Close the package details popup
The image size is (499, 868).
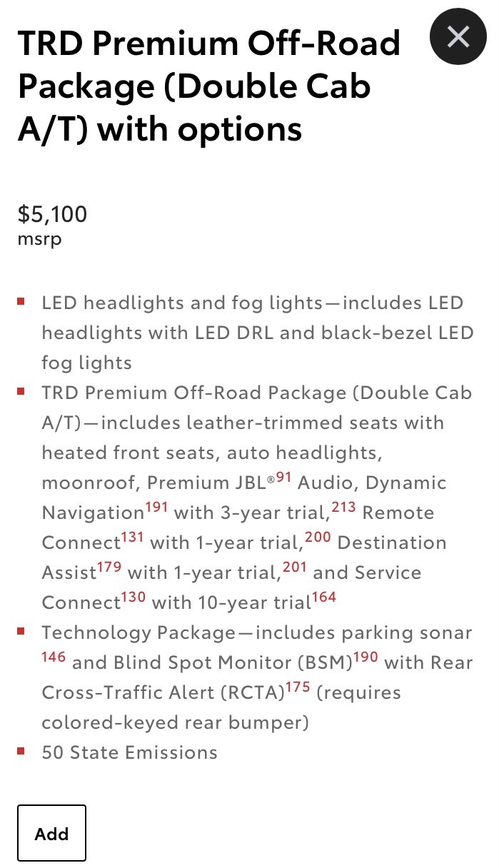coord(458,36)
